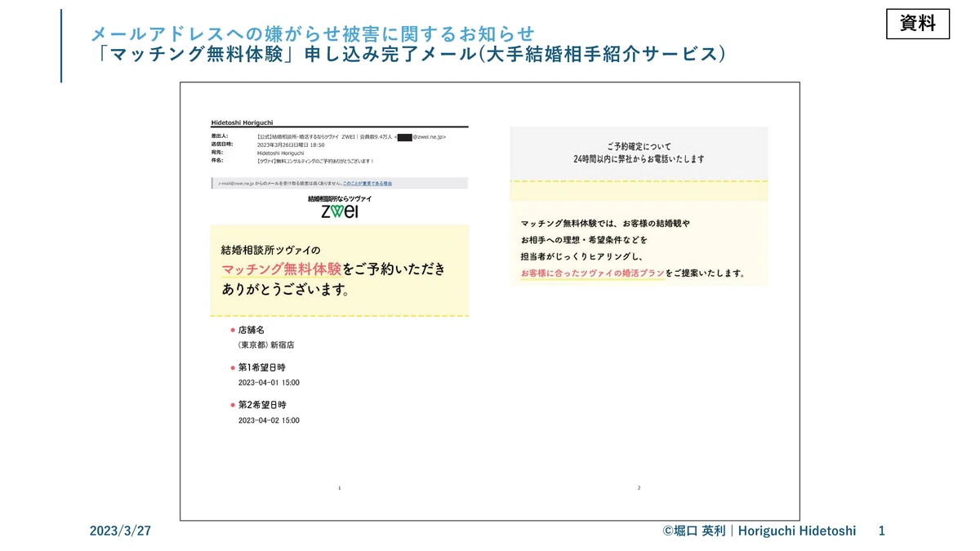Click the subtitle starting 「マッチング無料体験」申し込み完了メール
Viewport: 980px width, 551px height.
point(408,55)
